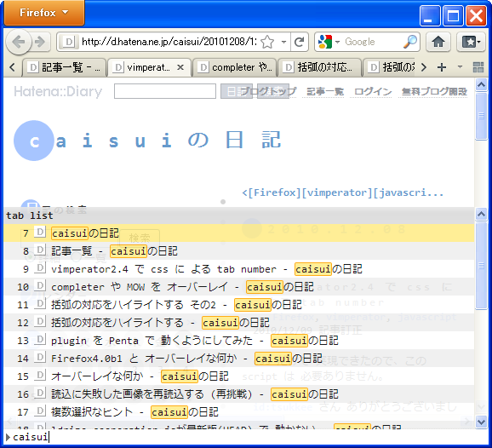Click the site identity icon in the address bar
Viewport: 492px width, 448px height.
pyautogui.click(x=68, y=42)
